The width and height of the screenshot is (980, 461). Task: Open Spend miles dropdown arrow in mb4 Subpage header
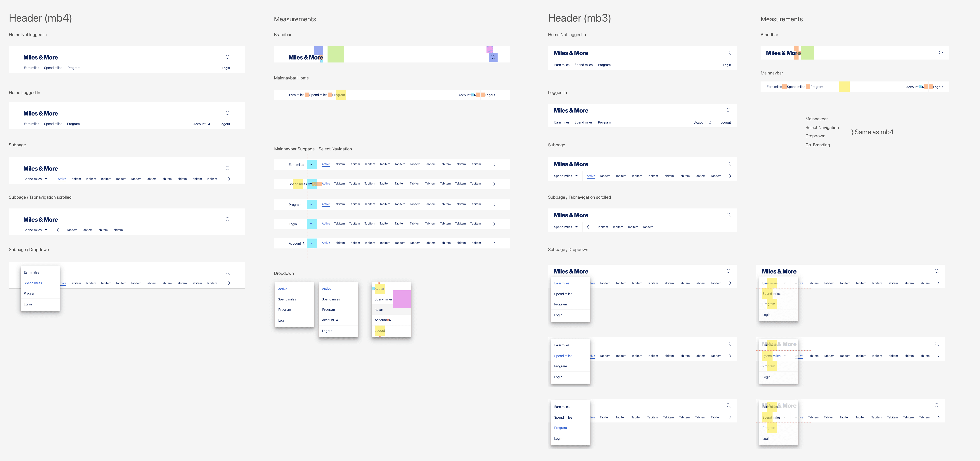click(x=46, y=179)
